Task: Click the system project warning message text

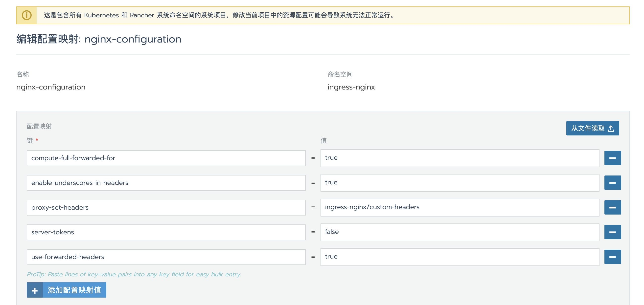Action: point(220,15)
